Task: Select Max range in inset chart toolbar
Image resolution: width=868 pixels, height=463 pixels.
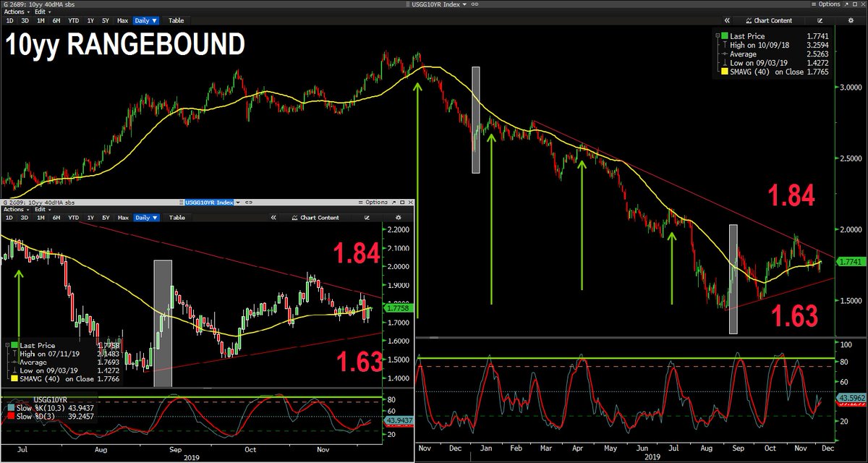Action: point(123,218)
